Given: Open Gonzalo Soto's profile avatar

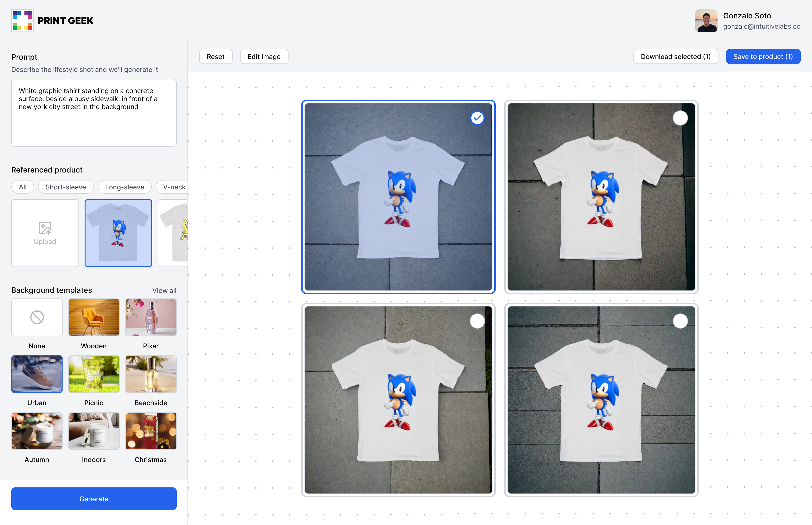Looking at the screenshot, I should click(706, 20).
